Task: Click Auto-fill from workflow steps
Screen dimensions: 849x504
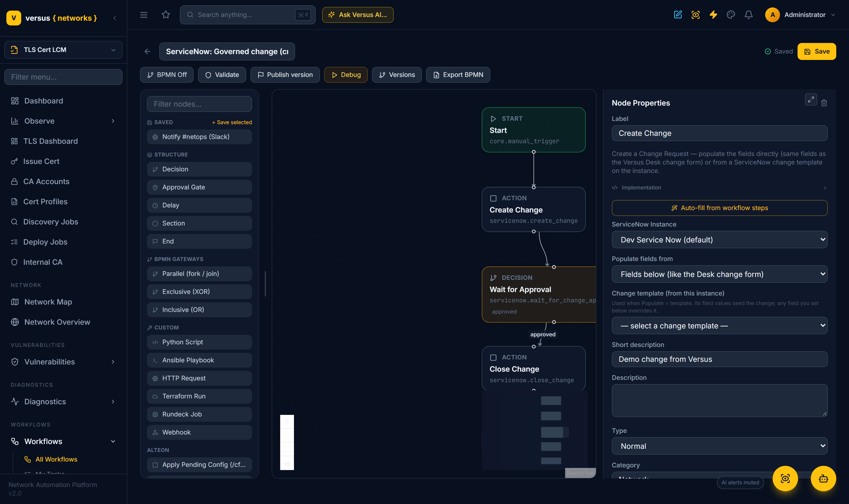Action: click(x=719, y=208)
